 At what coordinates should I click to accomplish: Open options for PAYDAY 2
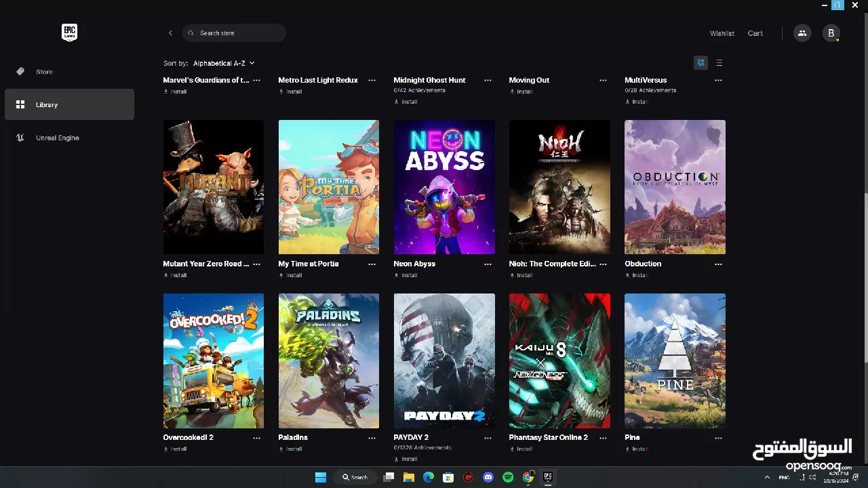[x=488, y=438]
